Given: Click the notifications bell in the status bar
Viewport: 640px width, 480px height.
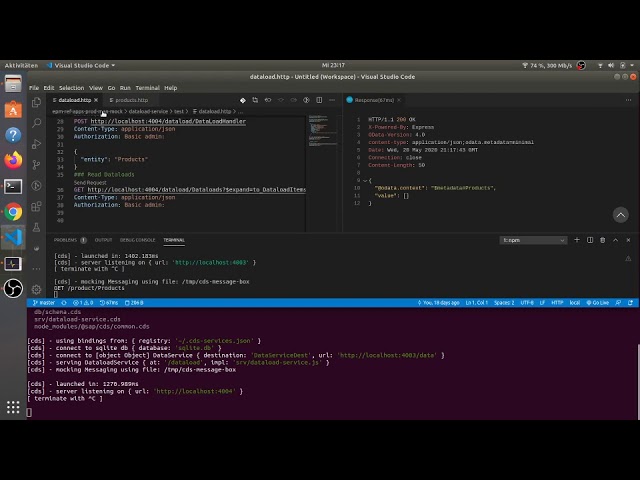Looking at the screenshot, I should [631, 303].
